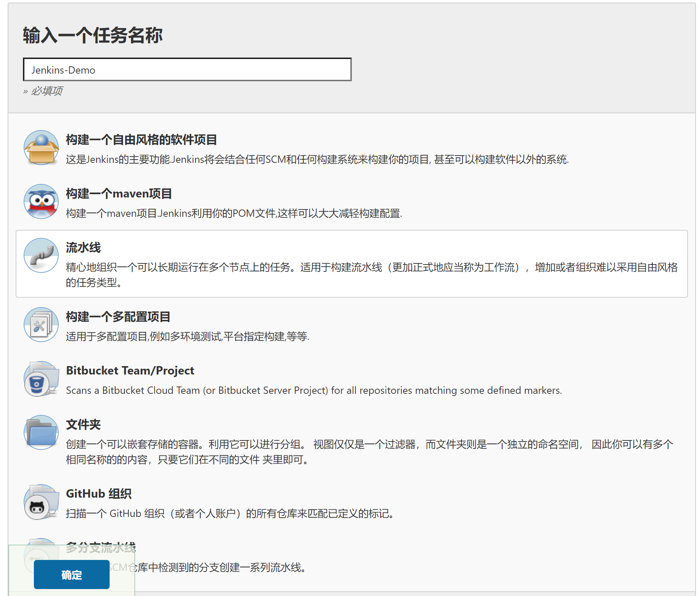Select the pipeline pipe icon
700x596 pixels.
pyautogui.click(x=41, y=255)
